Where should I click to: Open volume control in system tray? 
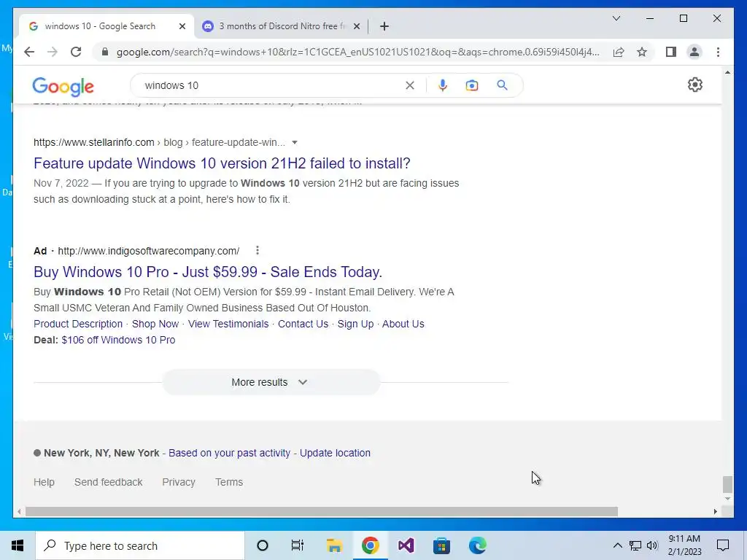tap(652, 545)
